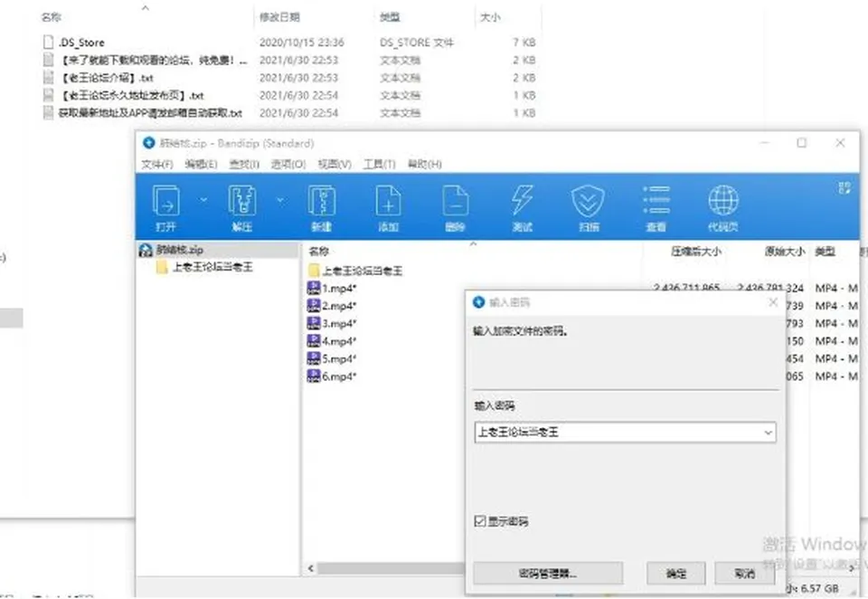Expand the dropdown arrow next to 解压
868x599 pixels.
pyautogui.click(x=280, y=199)
